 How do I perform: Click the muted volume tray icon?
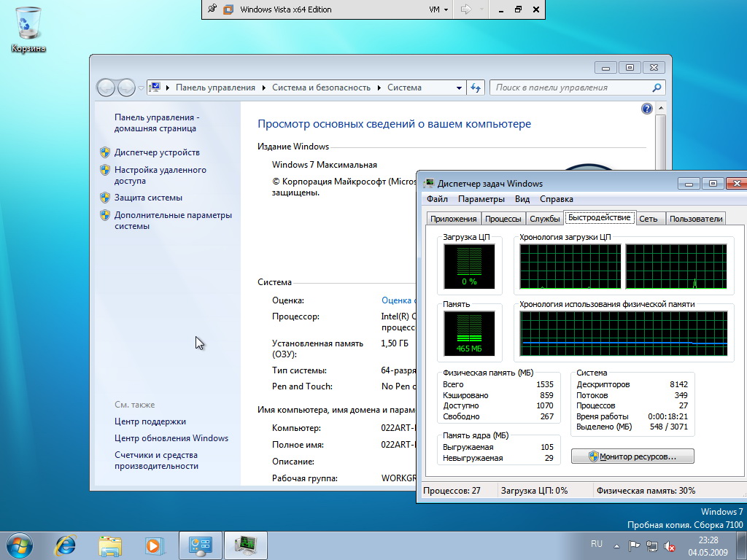tap(668, 545)
